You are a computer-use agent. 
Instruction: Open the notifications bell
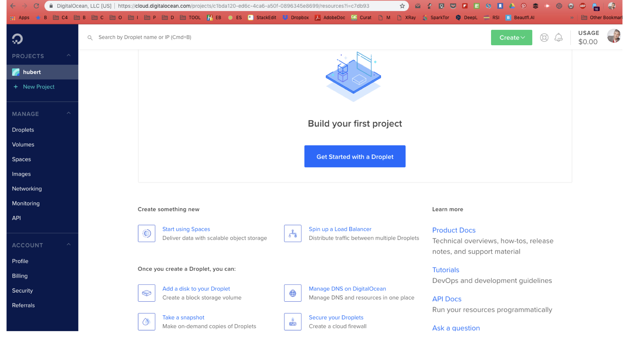pyautogui.click(x=558, y=38)
